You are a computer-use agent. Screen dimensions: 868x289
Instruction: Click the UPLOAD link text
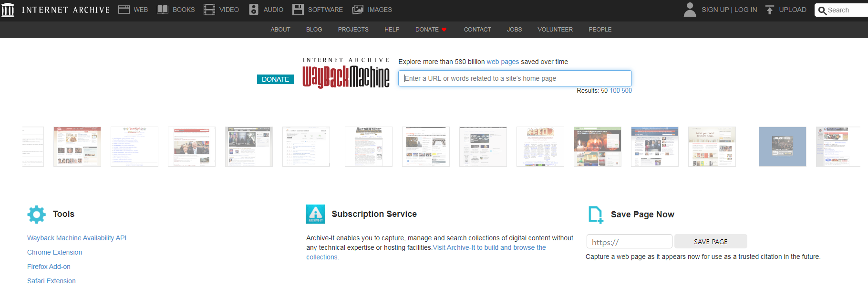[793, 10]
